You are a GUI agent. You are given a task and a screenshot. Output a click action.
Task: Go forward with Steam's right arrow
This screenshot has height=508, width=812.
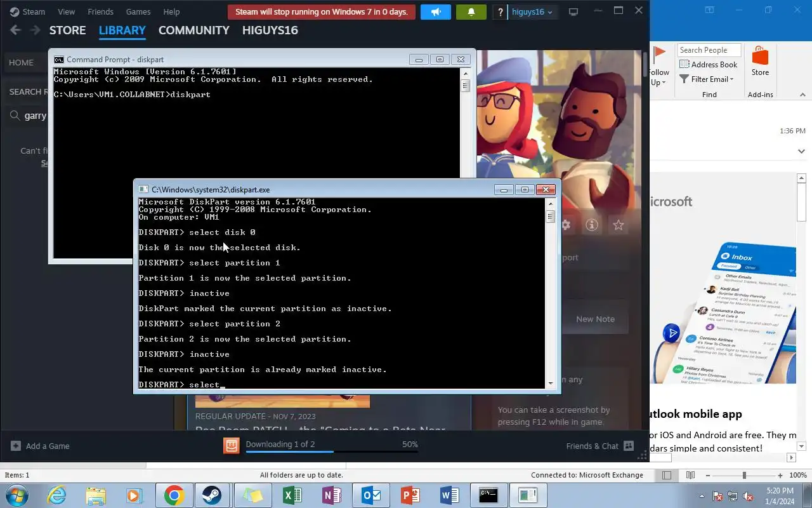pyautogui.click(x=36, y=30)
